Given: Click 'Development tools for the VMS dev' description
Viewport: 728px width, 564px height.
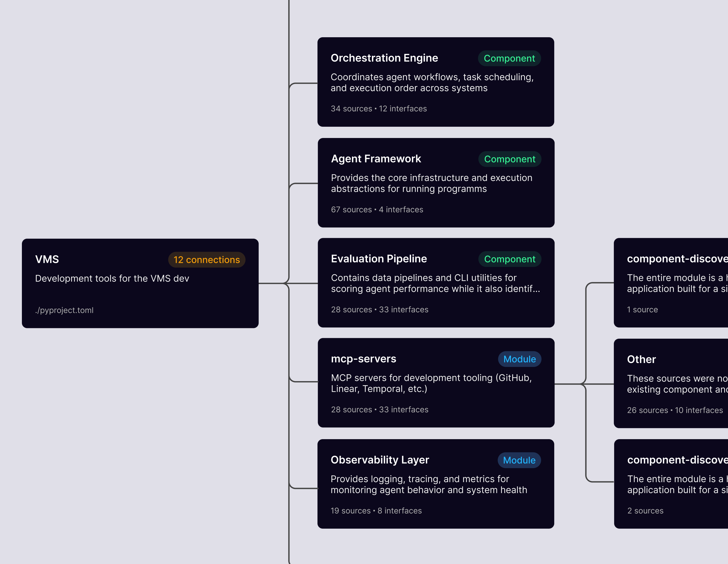Looking at the screenshot, I should point(112,278).
